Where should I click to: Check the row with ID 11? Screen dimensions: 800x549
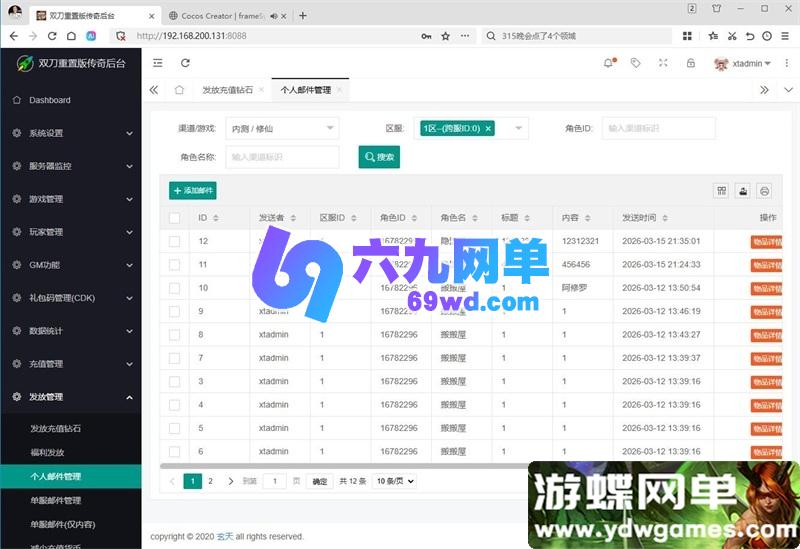coord(174,265)
